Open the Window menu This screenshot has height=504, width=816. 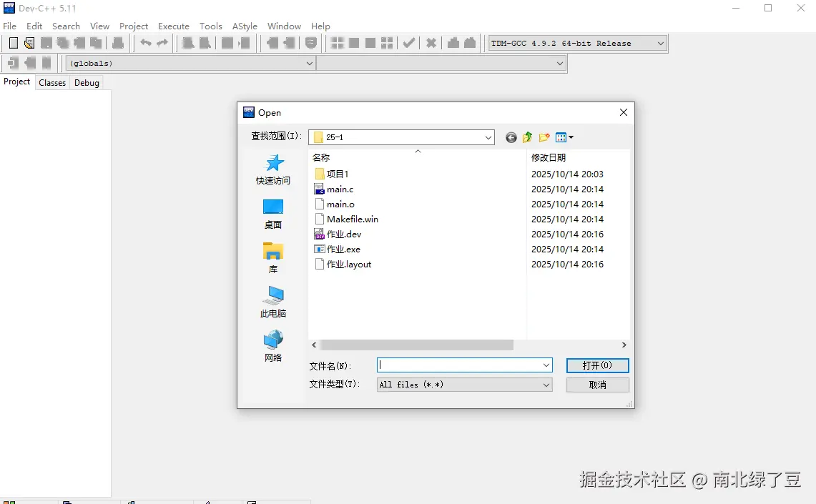pos(284,26)
